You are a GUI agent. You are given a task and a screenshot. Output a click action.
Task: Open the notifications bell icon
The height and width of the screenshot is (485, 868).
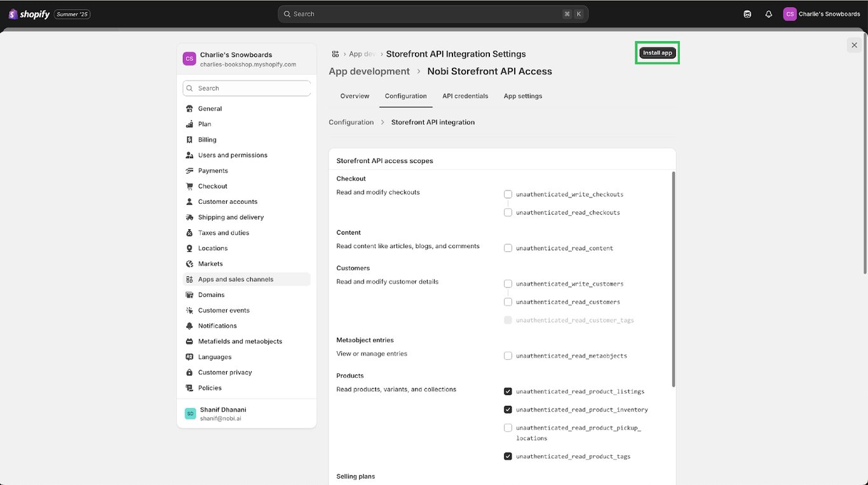[x=768, y=14]
